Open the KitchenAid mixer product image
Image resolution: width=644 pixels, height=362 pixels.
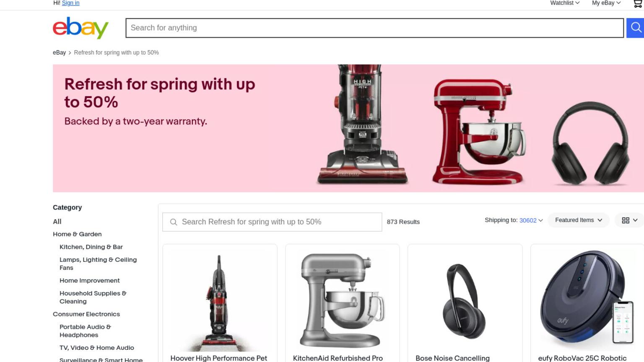(x=342, y=301)
